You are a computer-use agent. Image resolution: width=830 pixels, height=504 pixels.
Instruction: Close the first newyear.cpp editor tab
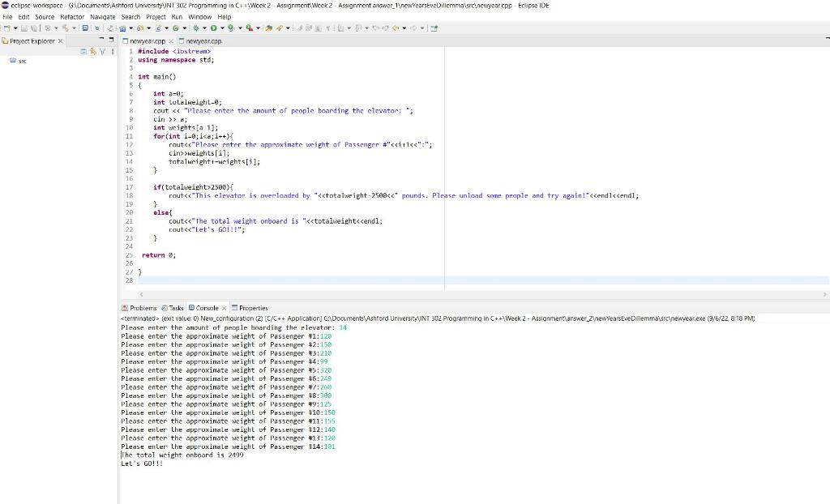171,41
